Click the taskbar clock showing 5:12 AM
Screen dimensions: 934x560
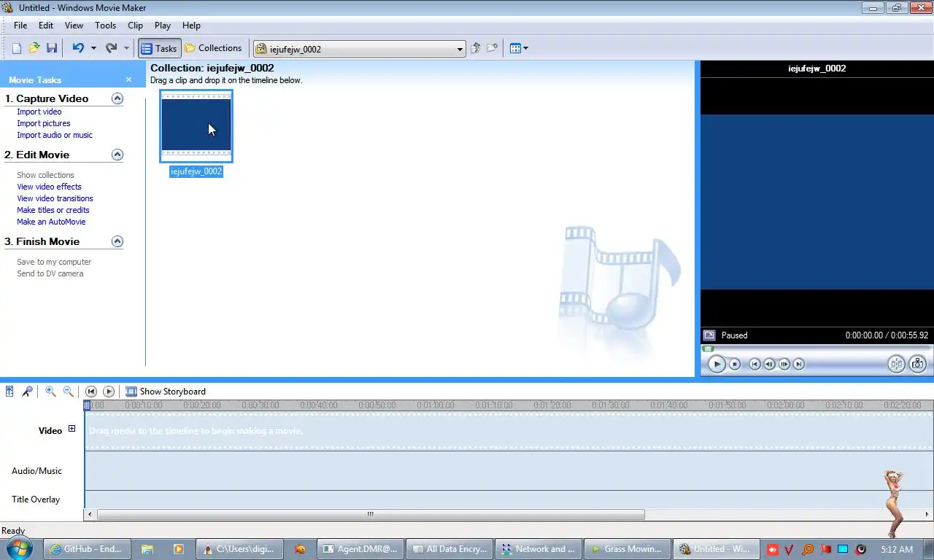click(x=897, y=549)
